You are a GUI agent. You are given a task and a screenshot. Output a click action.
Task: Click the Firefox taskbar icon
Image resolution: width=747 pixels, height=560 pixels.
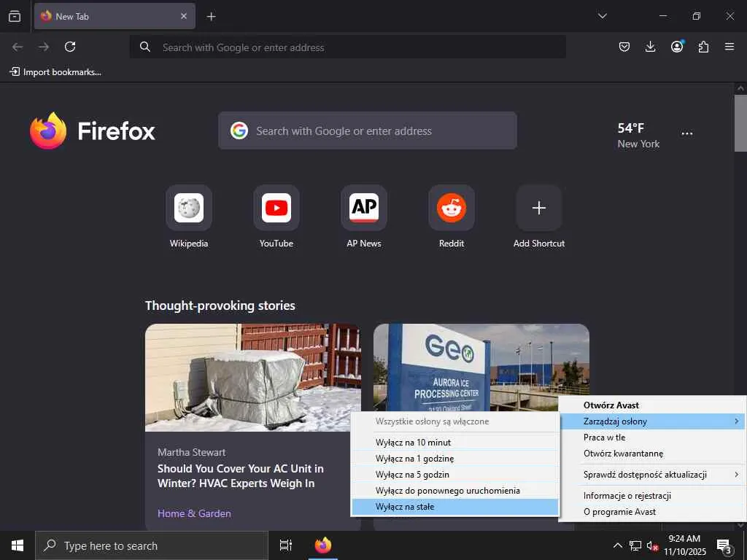coord(323,545)
